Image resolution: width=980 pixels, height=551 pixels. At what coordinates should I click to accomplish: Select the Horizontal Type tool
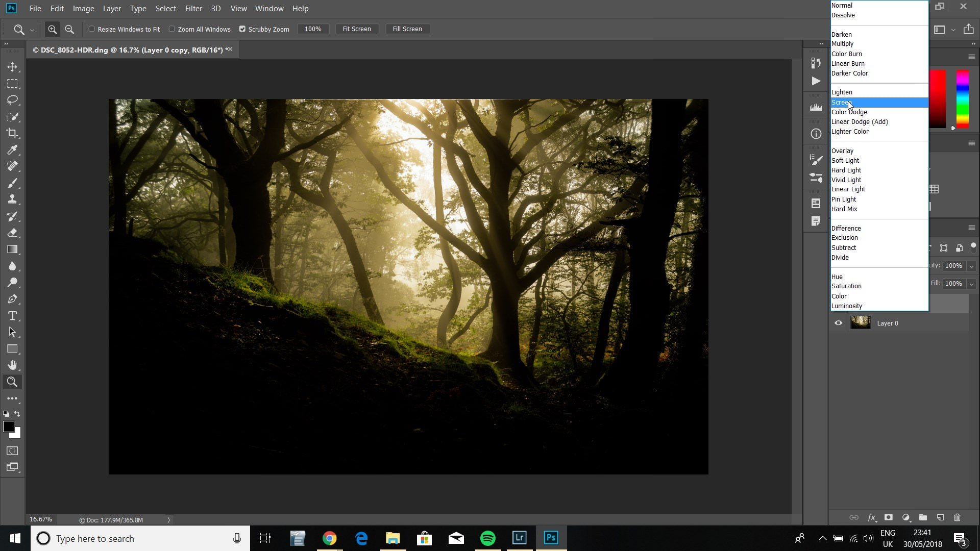(12, 316)
